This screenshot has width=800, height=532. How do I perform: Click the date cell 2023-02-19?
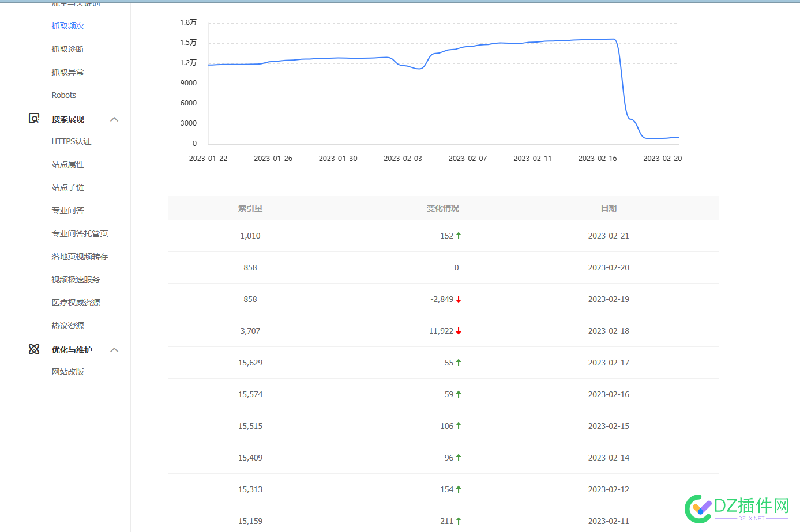609,299
